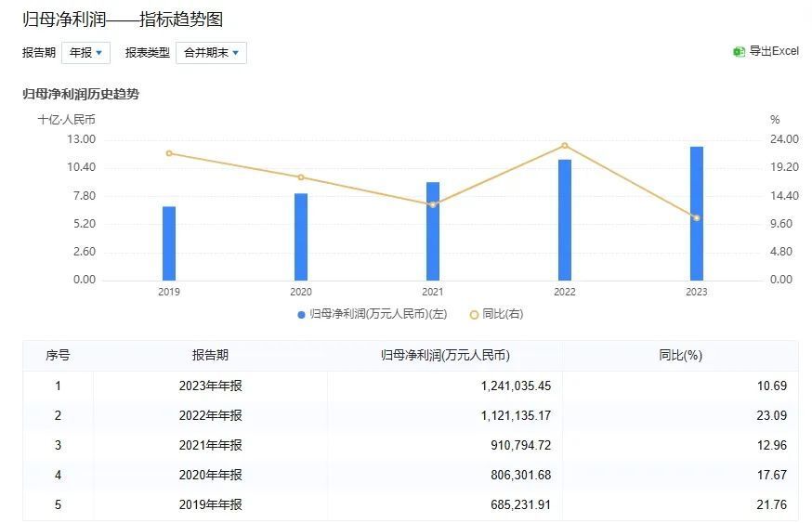Select the 2019 blue bar in chart
The height and width of the screenshot is (523, 812).
(x=169, y=243)
